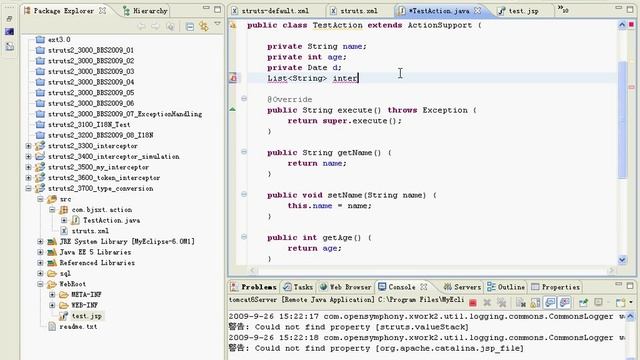
Task: Click Remove Launch icon in Console
Action: pyautogui.click(x=487, y=302)
